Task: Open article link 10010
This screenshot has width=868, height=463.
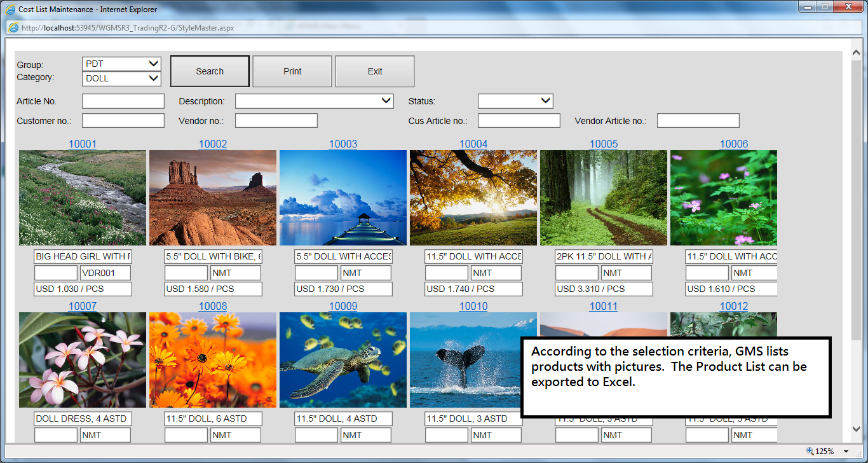Action: tap(473, 306)
